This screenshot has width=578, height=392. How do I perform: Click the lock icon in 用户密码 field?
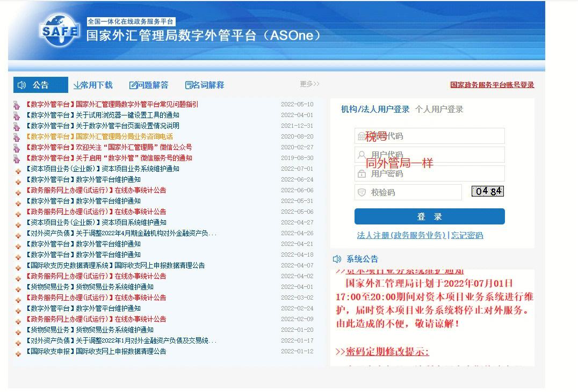[362, 173]
